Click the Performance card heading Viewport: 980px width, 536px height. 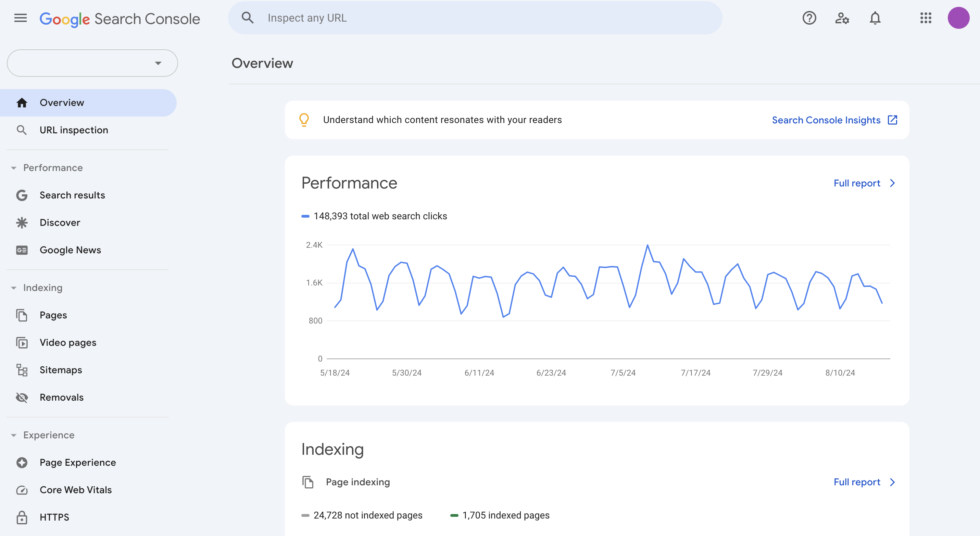tap(349, 183)
